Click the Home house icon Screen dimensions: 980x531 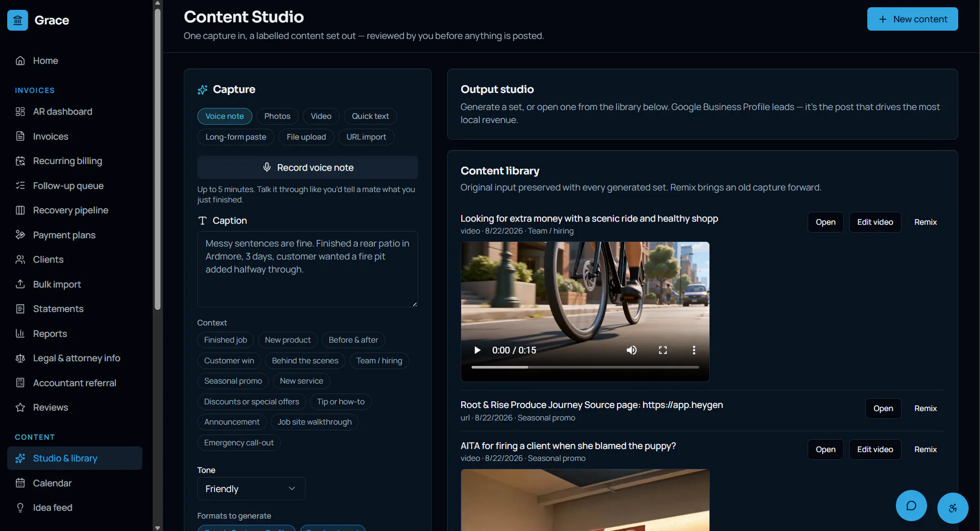(x=20, y=61)
